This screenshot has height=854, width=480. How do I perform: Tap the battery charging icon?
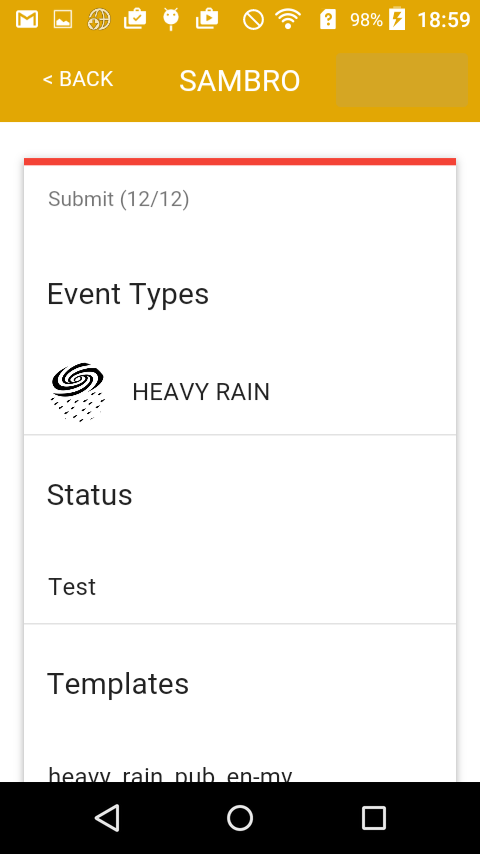pyautogui.click(x=397, y=19)
